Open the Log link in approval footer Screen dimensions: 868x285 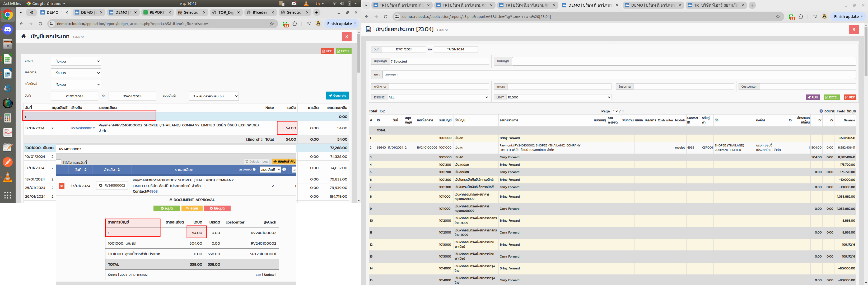[258, 274]
